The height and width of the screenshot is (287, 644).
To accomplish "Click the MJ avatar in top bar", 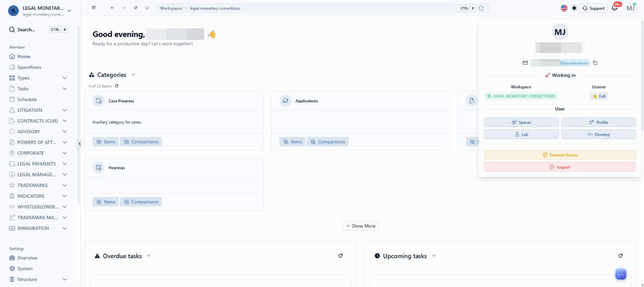I will click(x=630, y=8).
